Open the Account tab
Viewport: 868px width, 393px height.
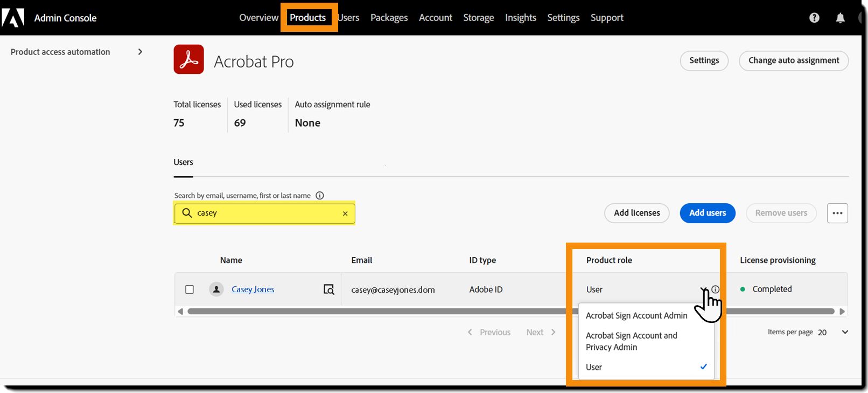(436, 18)
